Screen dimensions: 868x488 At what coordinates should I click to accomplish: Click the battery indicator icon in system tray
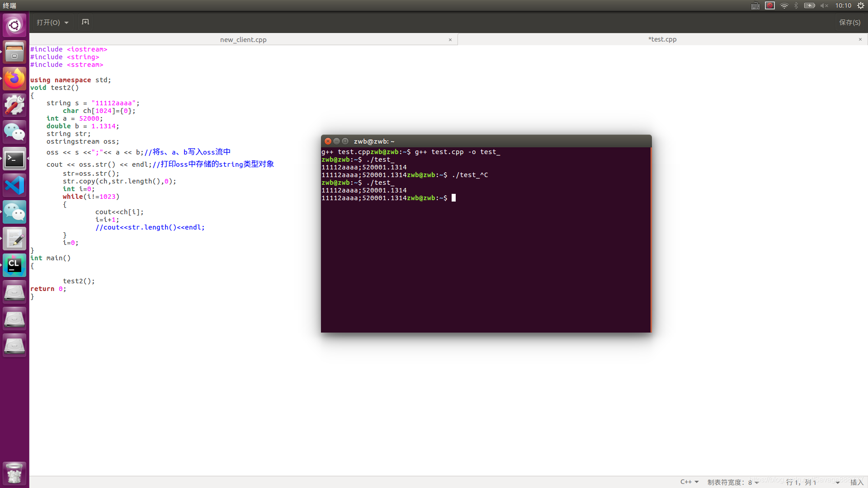(x=808, y=6)
